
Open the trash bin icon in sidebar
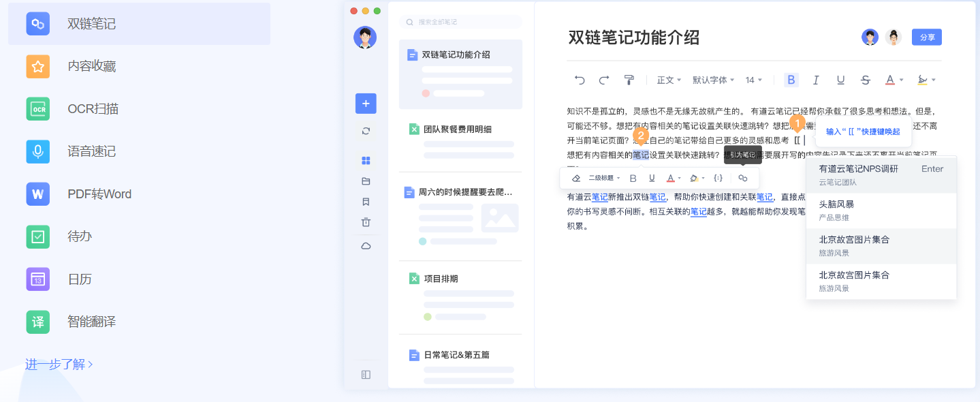tap(366, 222)
